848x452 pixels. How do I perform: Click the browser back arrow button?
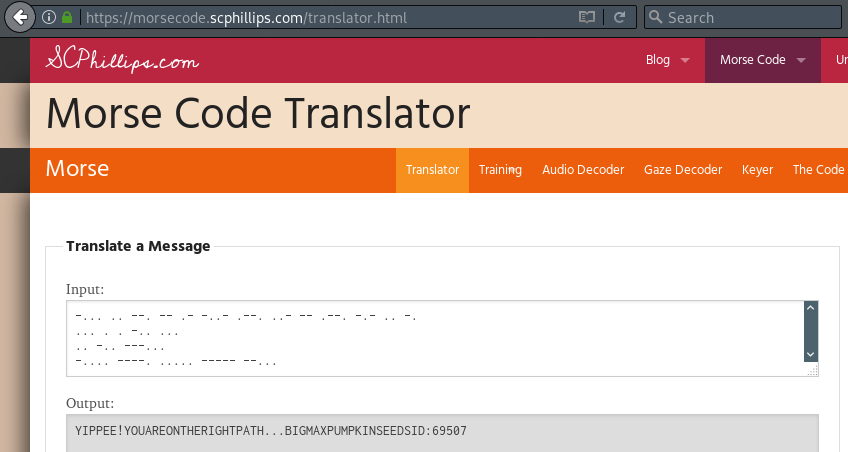[20, 17]
